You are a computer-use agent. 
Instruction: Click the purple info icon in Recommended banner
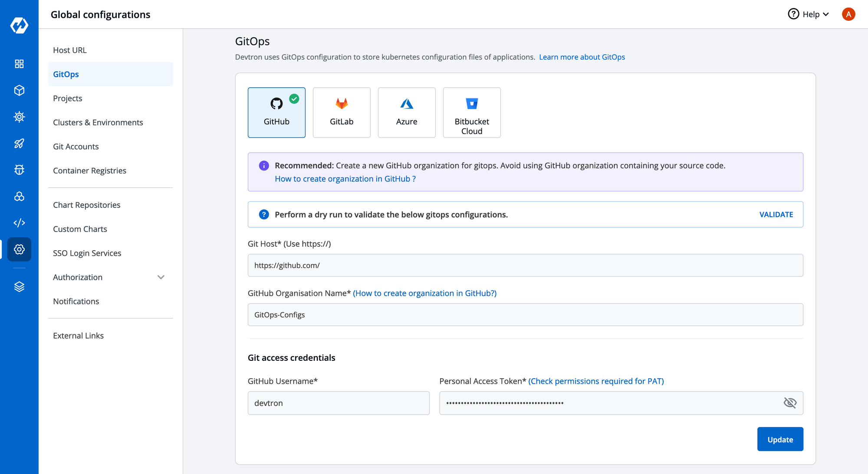pyautogui.click(x=264, y=165)
